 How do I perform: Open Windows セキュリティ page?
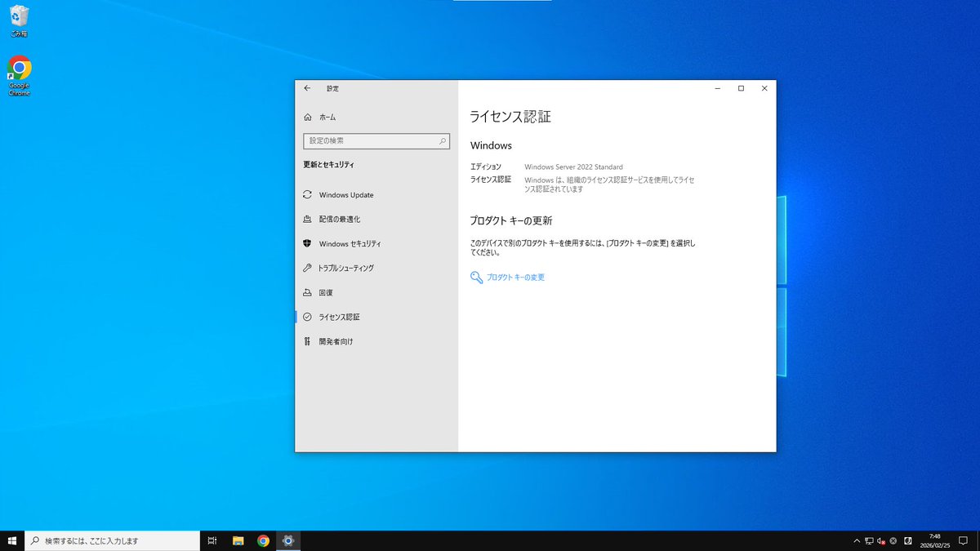[x=376, y=244]
